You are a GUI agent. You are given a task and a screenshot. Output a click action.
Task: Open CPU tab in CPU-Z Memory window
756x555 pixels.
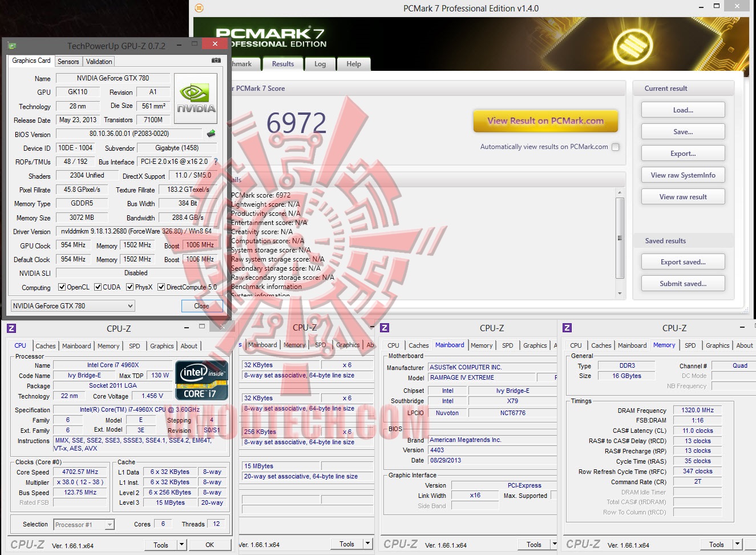(576, 345)
